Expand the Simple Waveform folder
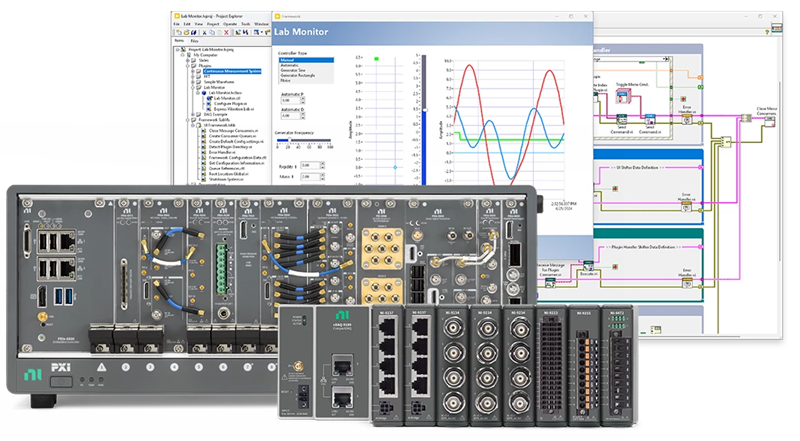This screenshot has width=800, height=441. point(193,82)
